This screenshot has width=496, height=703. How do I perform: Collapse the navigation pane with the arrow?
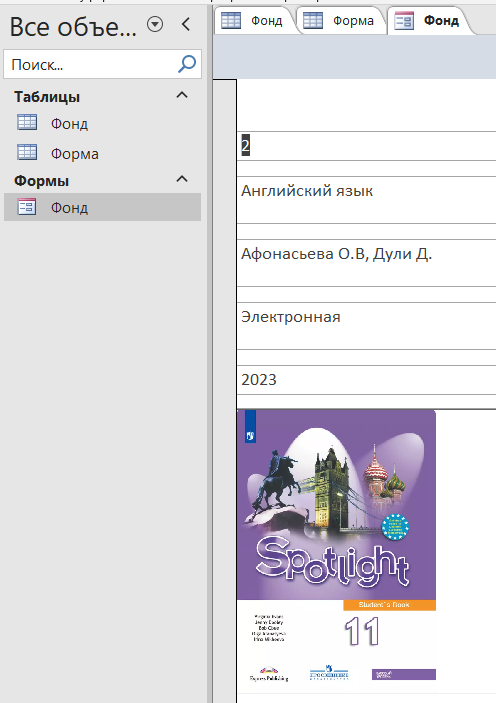click(186, 24)
